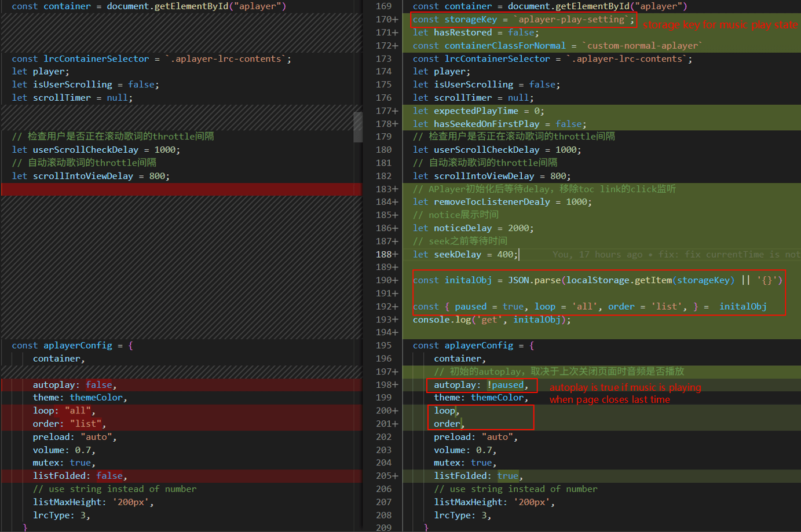Click '// use string instead of number' in right pane
The width and height of the screenshot is (801, 532).
tap(515, 489)
